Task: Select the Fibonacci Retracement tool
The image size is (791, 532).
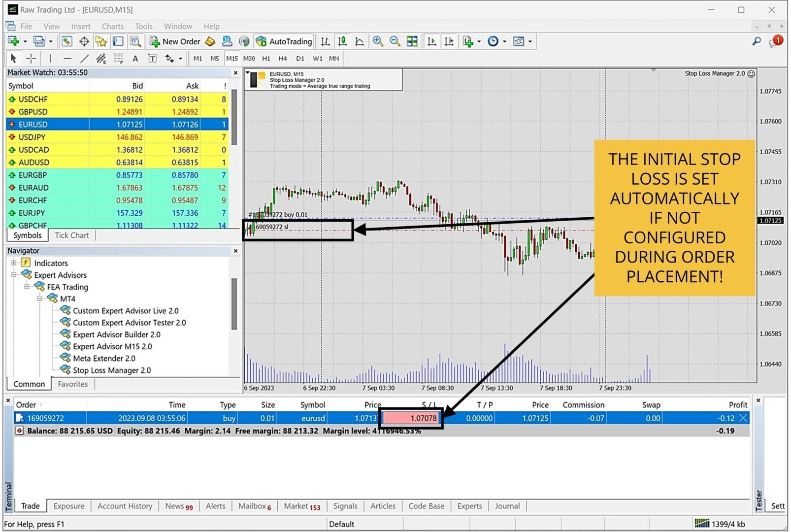Action: [x=118, y=59]
